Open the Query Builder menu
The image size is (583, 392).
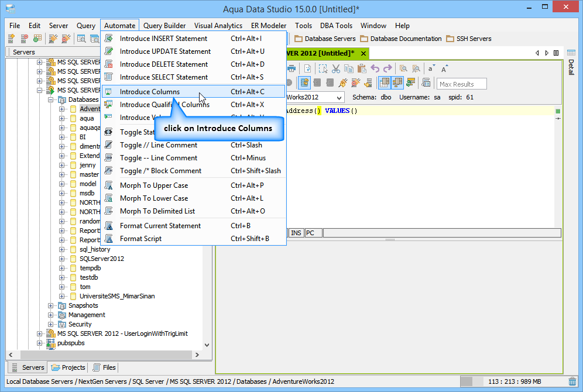tap(164, 26)
